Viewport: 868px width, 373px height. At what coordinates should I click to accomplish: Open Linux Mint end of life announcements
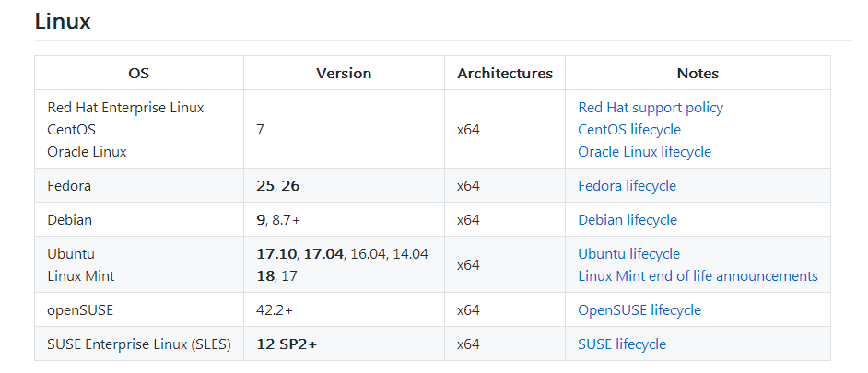(698, 275)
